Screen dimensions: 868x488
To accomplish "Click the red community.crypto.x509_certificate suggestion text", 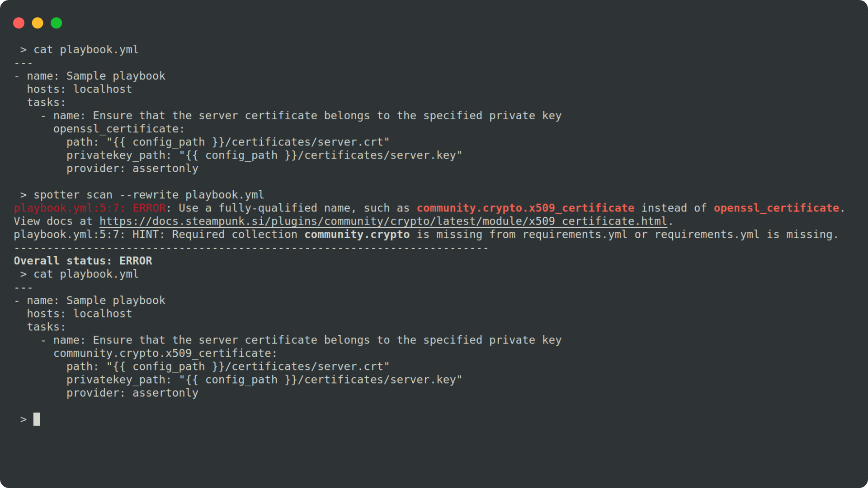I will 525,208.
